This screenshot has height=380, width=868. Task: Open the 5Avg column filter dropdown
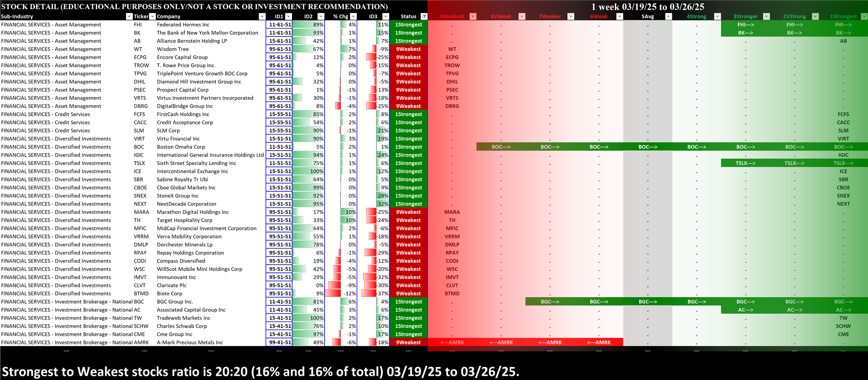coord(669,16)
